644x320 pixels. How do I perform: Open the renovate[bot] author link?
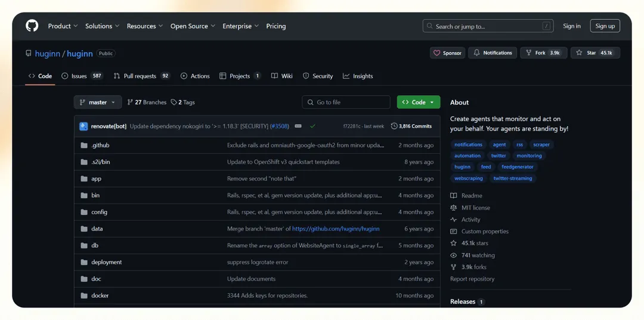pos(109,127)
